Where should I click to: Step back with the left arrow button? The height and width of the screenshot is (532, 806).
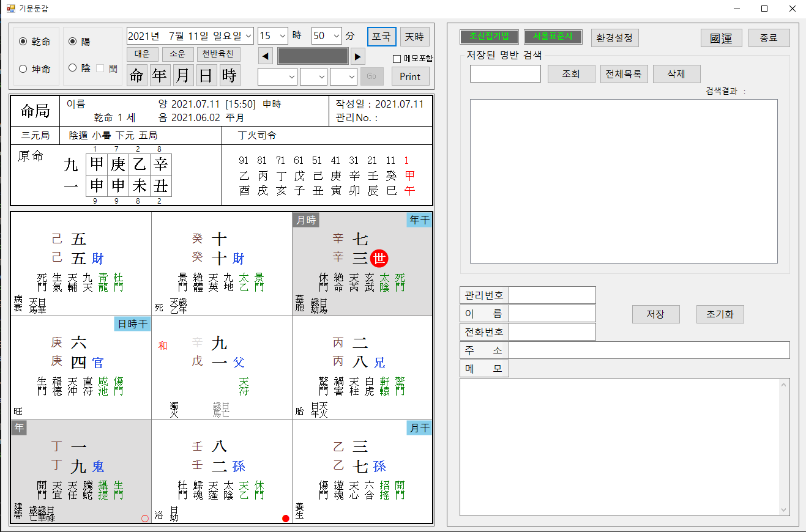pyautogui.click(x=266, y=56)
